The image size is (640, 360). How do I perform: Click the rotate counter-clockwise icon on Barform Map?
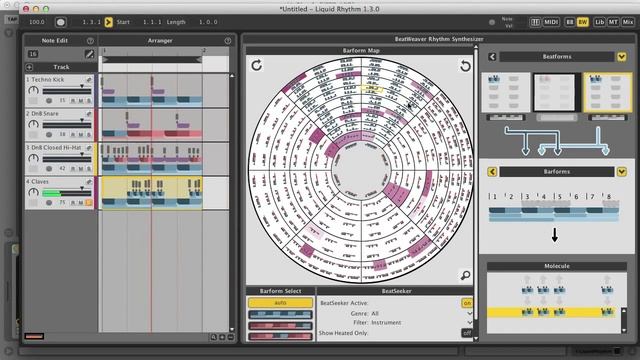point(465,65)
